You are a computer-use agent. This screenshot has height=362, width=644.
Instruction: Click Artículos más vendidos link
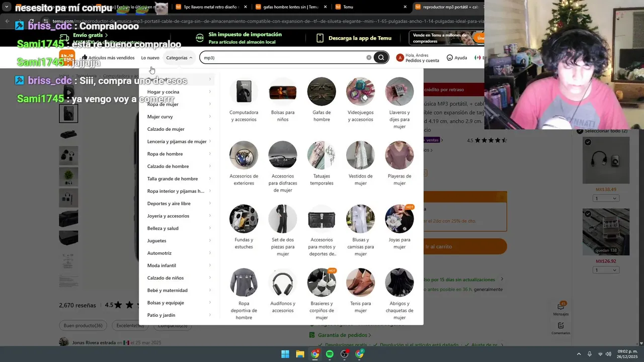point(108,58)
